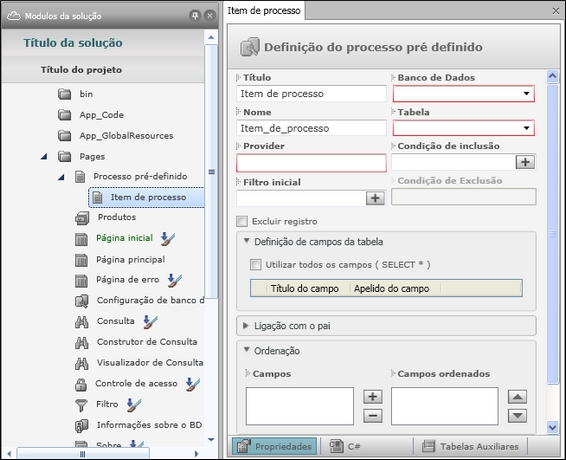
Task: Click the App_GlobalResources folder icon
Action: [x=65, y=136]
